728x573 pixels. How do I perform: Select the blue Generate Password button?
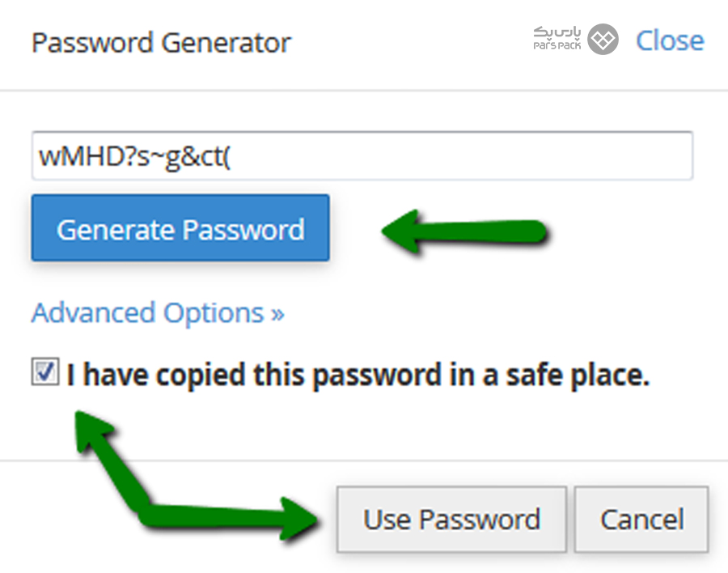[x=180, y=228]
